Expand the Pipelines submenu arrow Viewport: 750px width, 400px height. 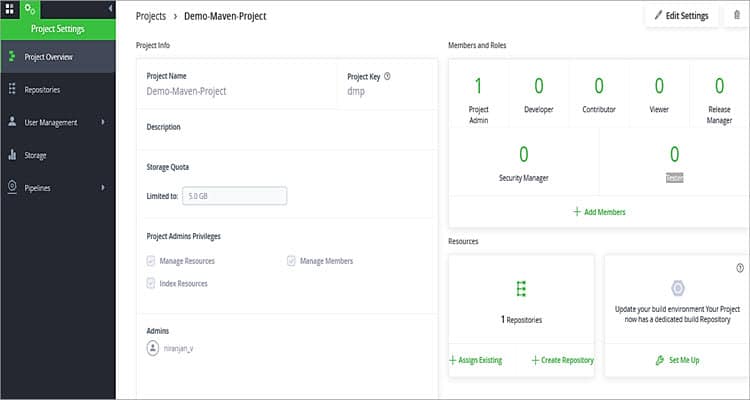pos(103,187)
